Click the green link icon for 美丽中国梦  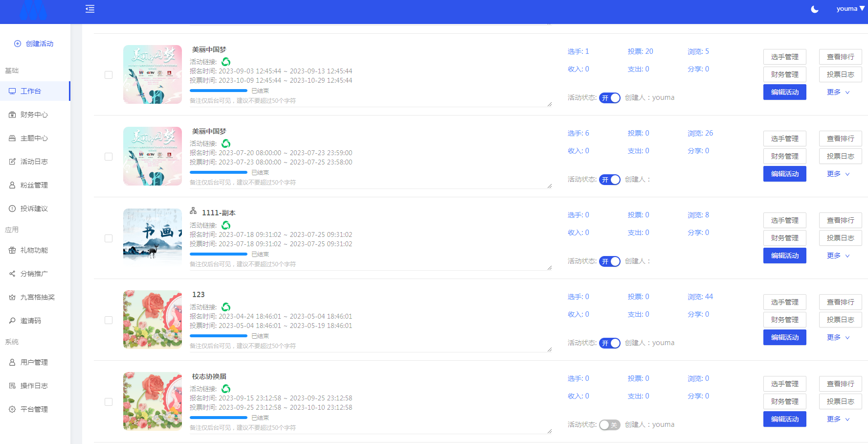pos(225,62)
